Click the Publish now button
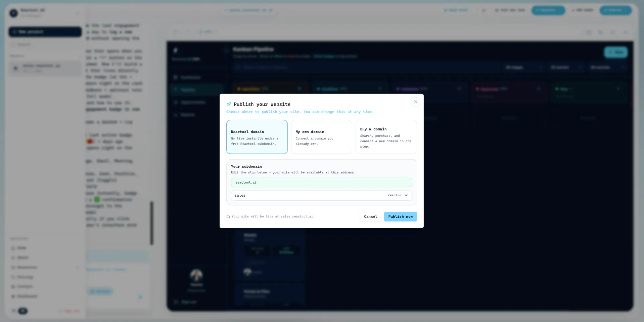 401,216
